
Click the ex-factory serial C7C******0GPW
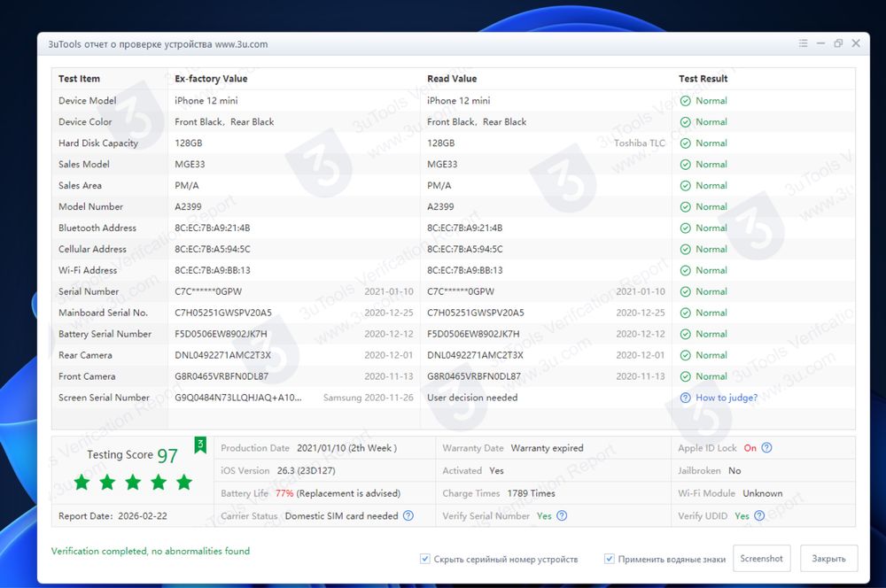coord(208,291)
